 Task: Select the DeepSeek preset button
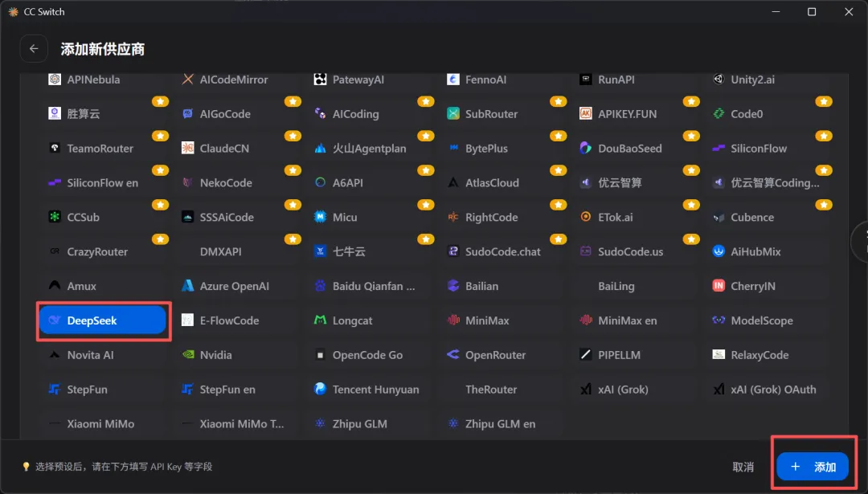[103, 320]
